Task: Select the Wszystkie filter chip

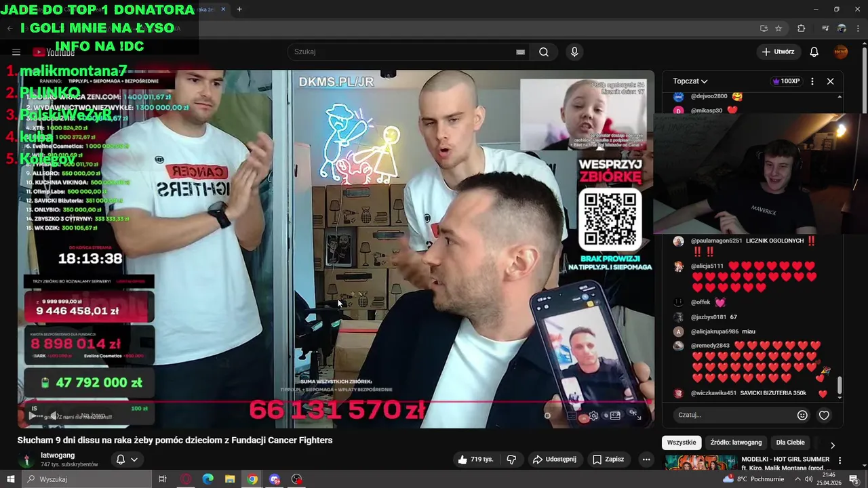Action: click(x=682, y=443)
